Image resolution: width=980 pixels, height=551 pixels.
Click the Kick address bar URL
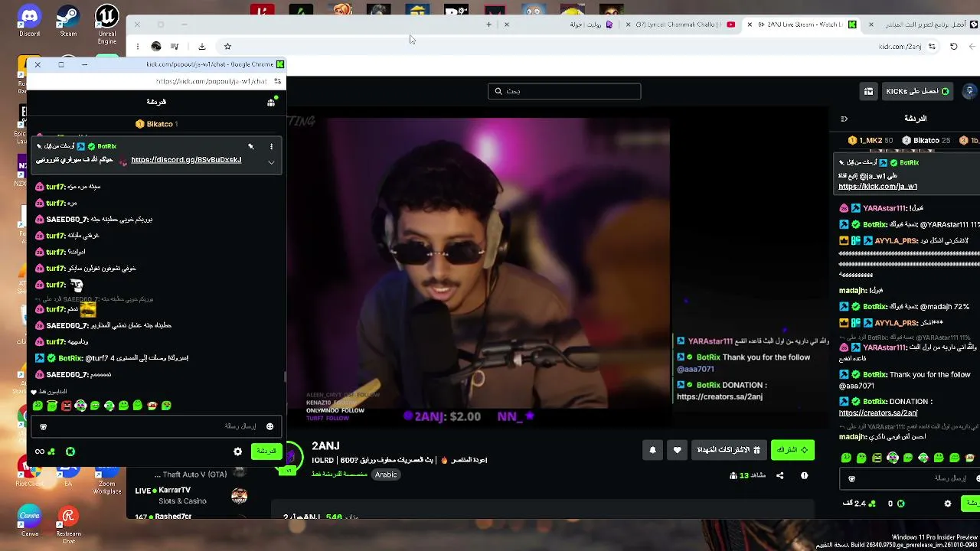click(900, 47)
